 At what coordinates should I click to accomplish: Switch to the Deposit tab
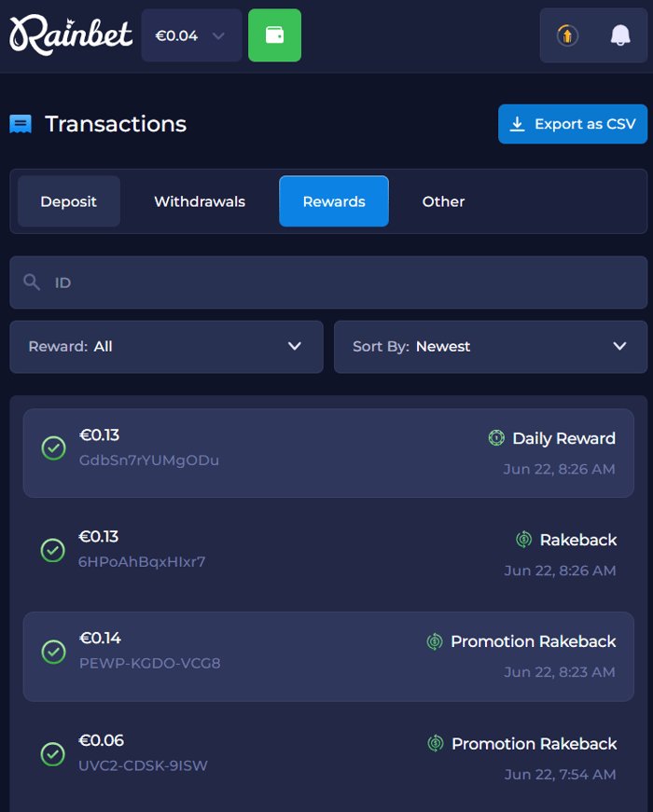(69, 201)
